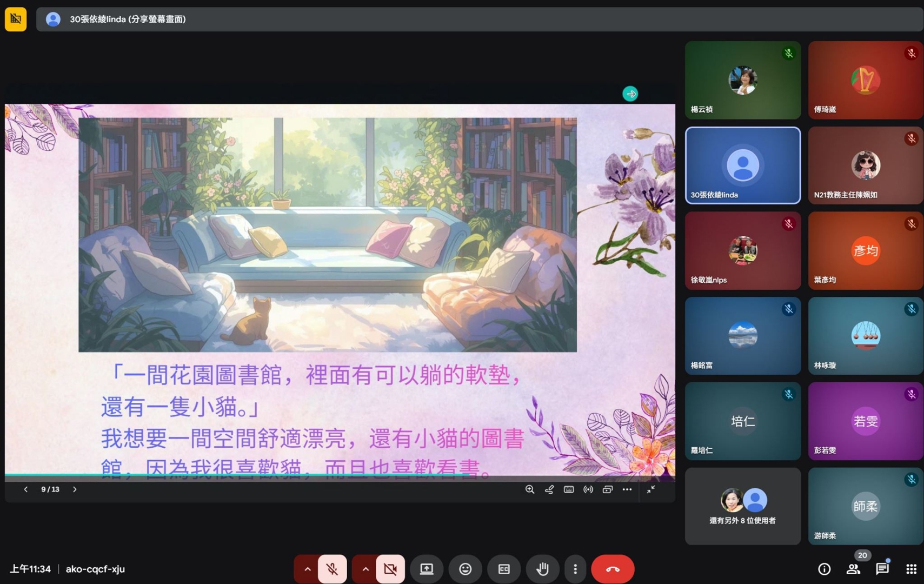Open the emoji reactions button
This screenshot has width=924, height=584.
click(465, 569)
